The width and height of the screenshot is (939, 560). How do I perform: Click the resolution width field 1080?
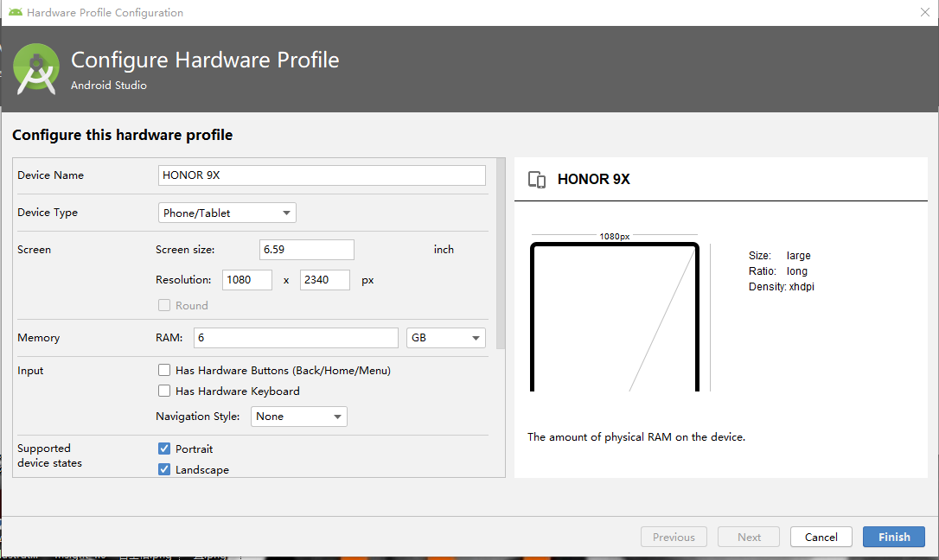[246, 280]
